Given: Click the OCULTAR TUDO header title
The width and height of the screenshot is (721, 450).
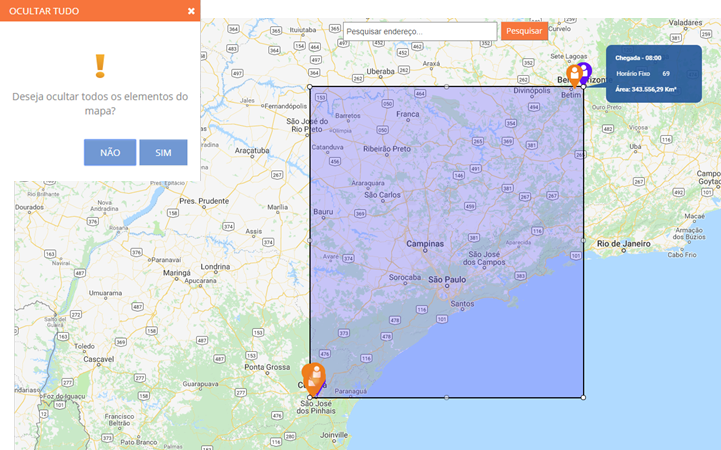Looking at the screenshot, I should click(x=44, y=11).
